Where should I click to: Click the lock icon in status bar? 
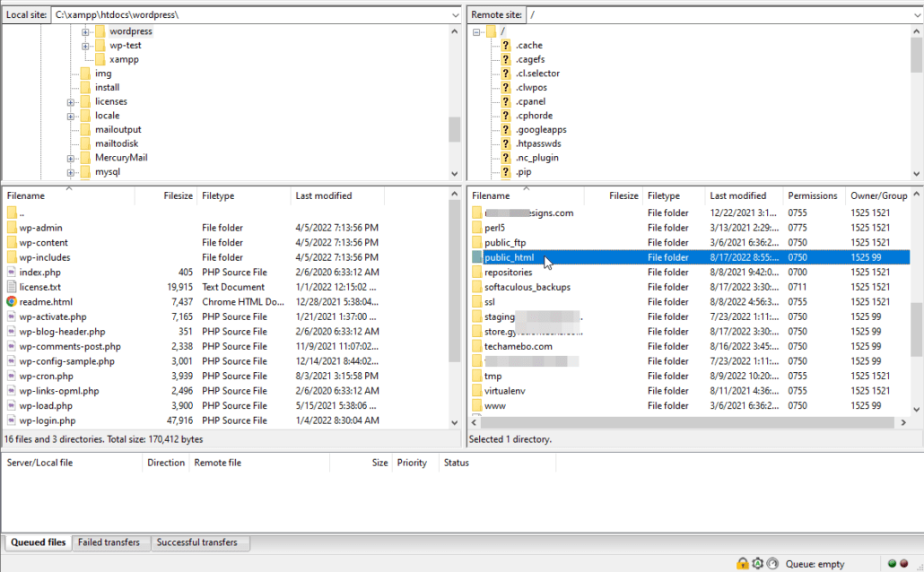[743, 564]
